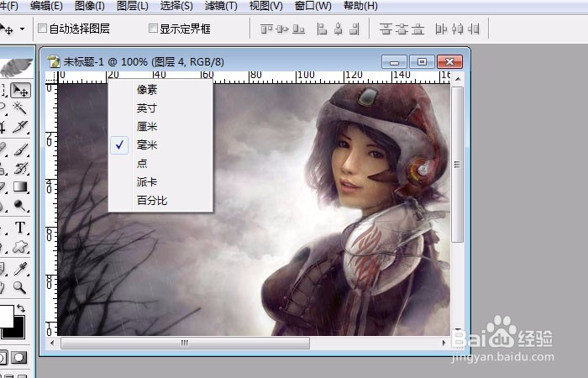
Task: Select the Move tool in the toolbox
Action: 20,91
